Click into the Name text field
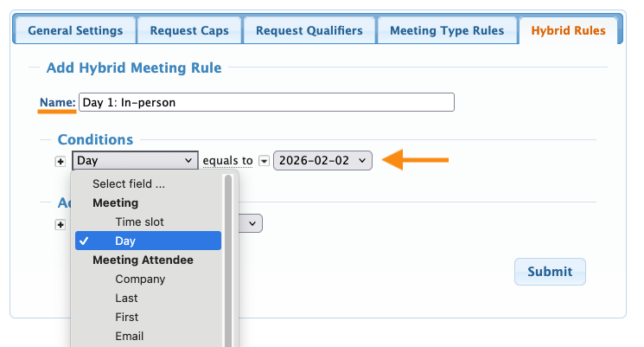 tap(266, 102)
